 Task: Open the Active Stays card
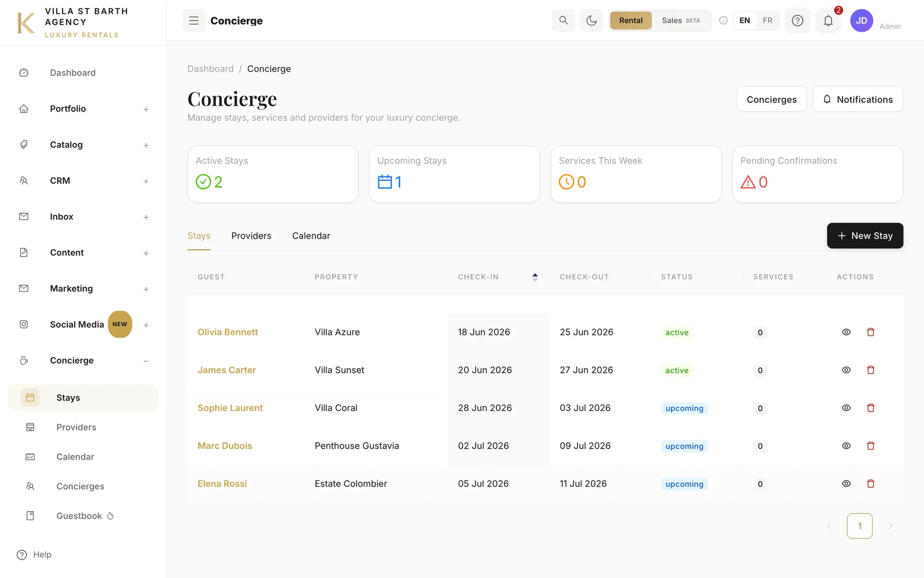coord(273,174)
